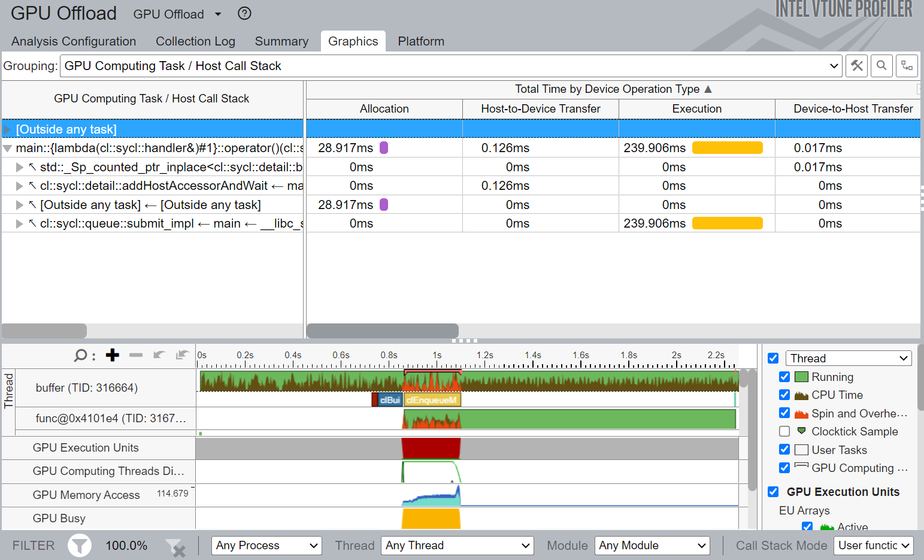924x560 pixels.
Task: Click the timeline vertical scrollbar
Action: click(753, 430)
